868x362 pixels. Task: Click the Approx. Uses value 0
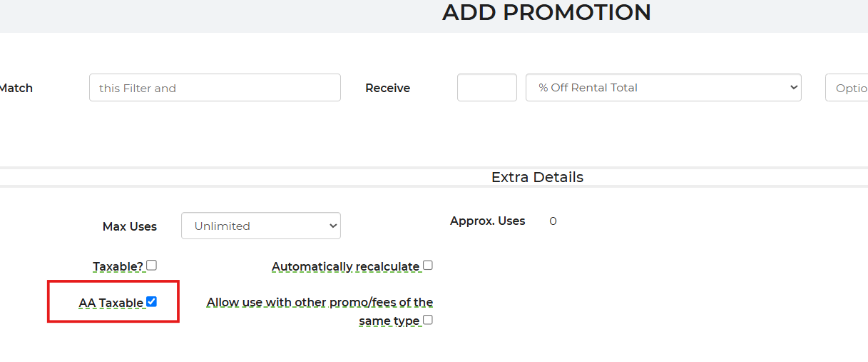pyautogui.click(x=553, y=221)
